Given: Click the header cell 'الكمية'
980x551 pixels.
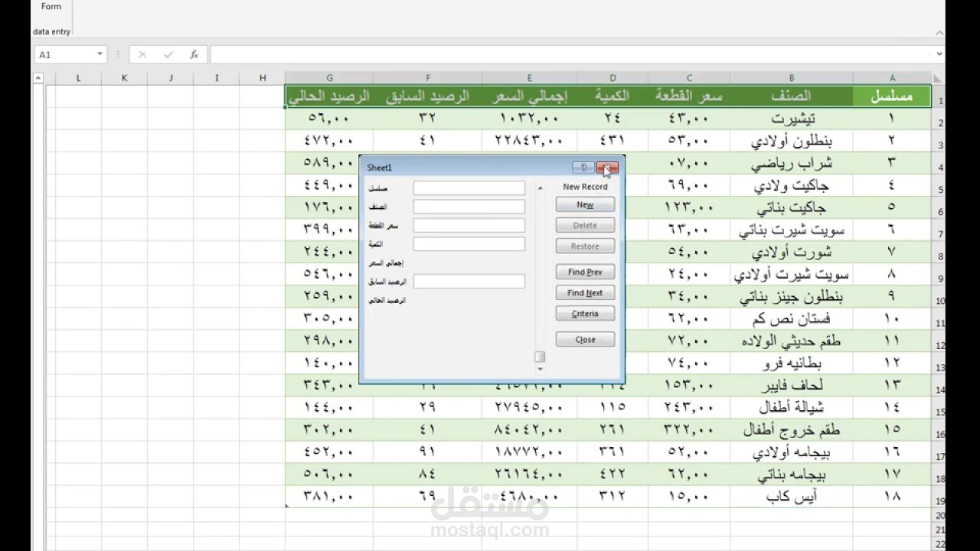Looking at the screenshot, I should (612, 96).
